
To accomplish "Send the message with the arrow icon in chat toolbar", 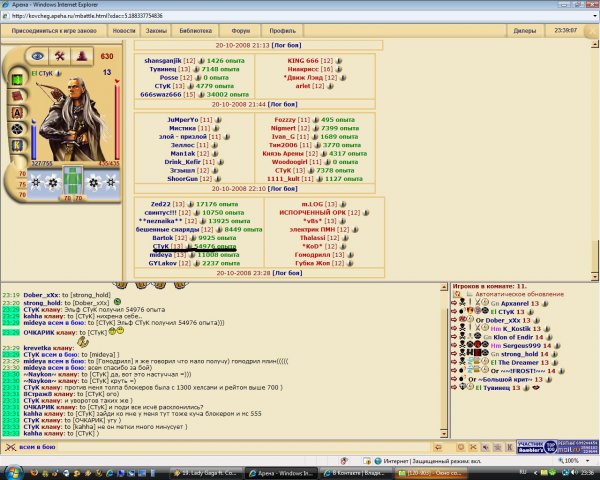I will point(438,447).
